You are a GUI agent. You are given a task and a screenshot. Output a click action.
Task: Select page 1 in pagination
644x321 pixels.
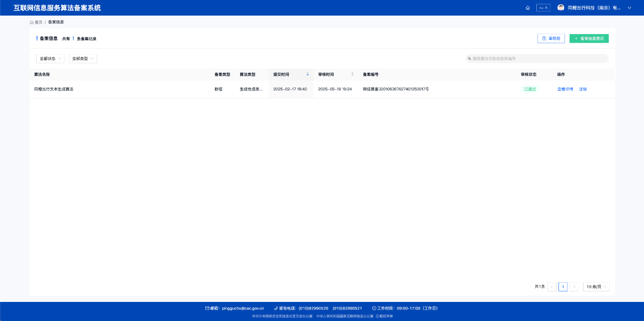coord(563,287)
